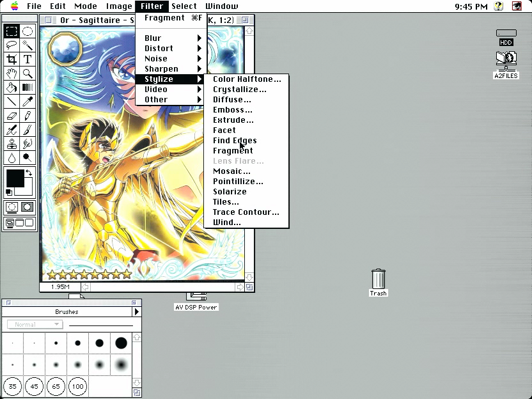Choose Color Halftone... from Stylize
The width and height of the screenshot is (532, 399).
point(247,79)
